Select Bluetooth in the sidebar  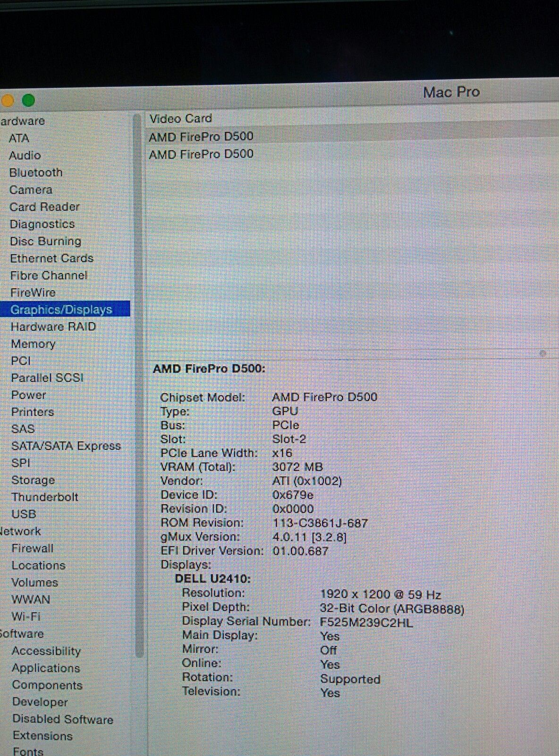coord(36,172)
